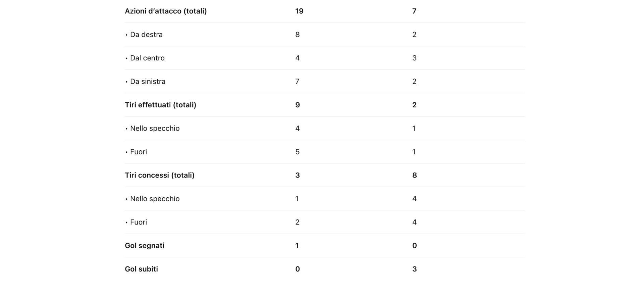Image resolution: width=644 pixels, height=296 pixels.
Task: Select the value 8 in Da destra row
Action: 297,35
